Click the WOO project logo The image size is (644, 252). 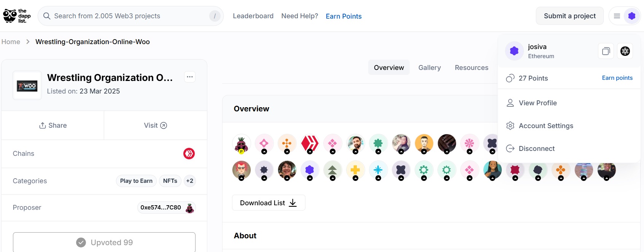pyautogui.click(x=27, y=86)
